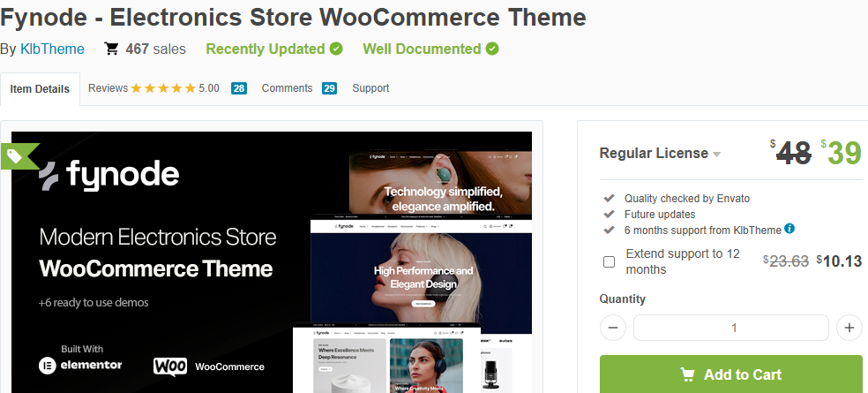
Task: Click the crossed-out $48 price
Action: (x=790, y=153)
